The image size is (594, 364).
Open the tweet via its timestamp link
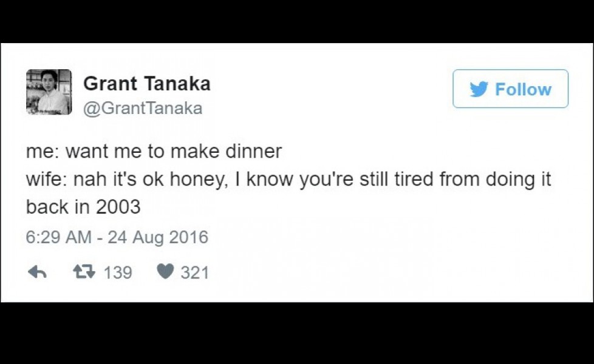click(117, 237)
